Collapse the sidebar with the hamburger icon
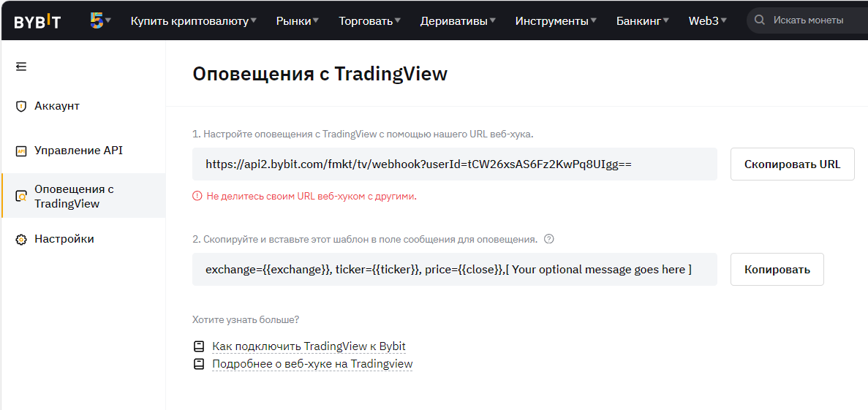 point(21,67)
